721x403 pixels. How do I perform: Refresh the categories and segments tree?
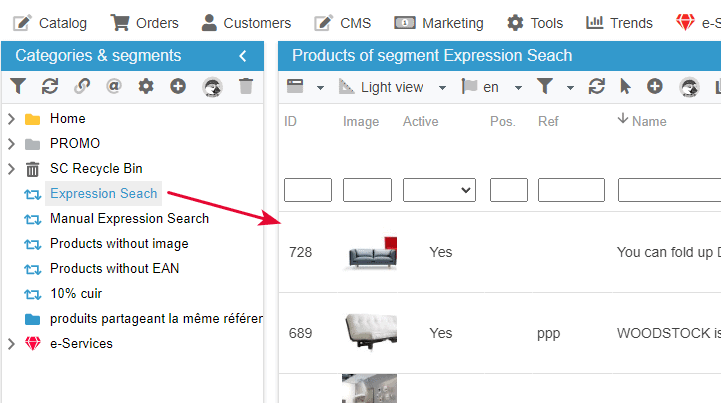(x=50, y=87)
